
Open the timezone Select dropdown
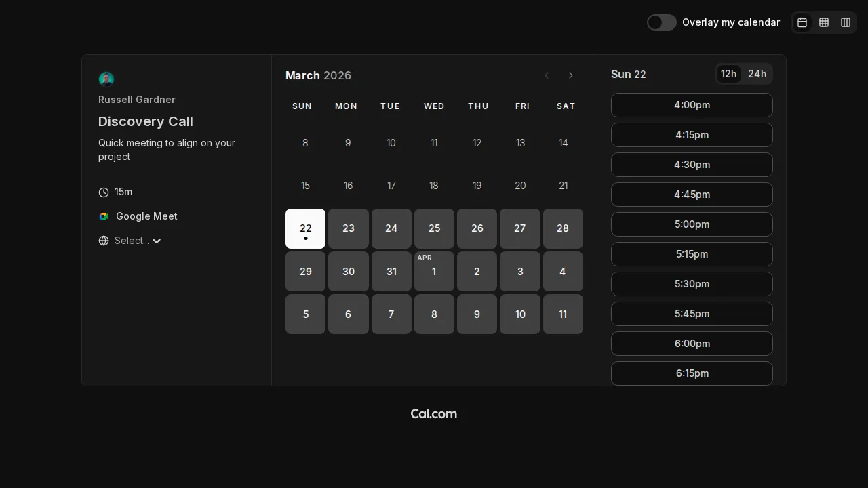133,241
